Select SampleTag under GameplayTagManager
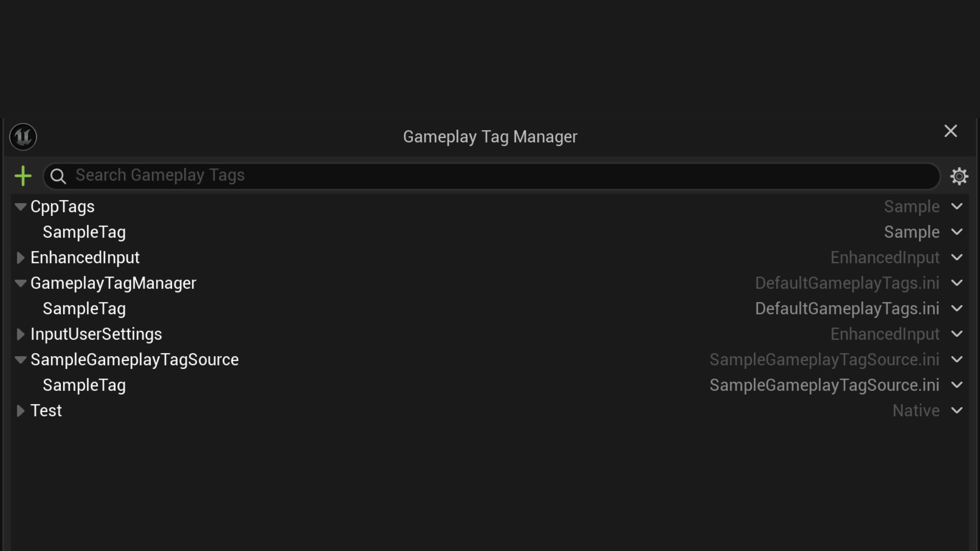The width and height of the screenshot is (980, 551). [x=84, y=309]
